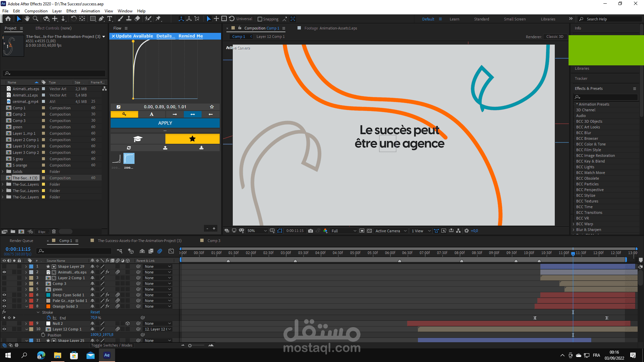Select the Clone Stamp tool
644x362 pixels.
pyautogui.click(x=128, y=19)
